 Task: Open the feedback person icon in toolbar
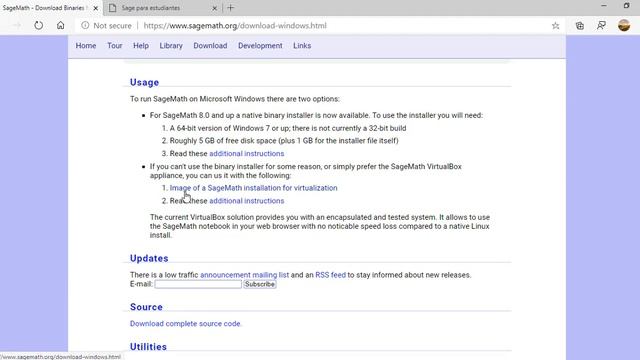[x=601, y=26]
